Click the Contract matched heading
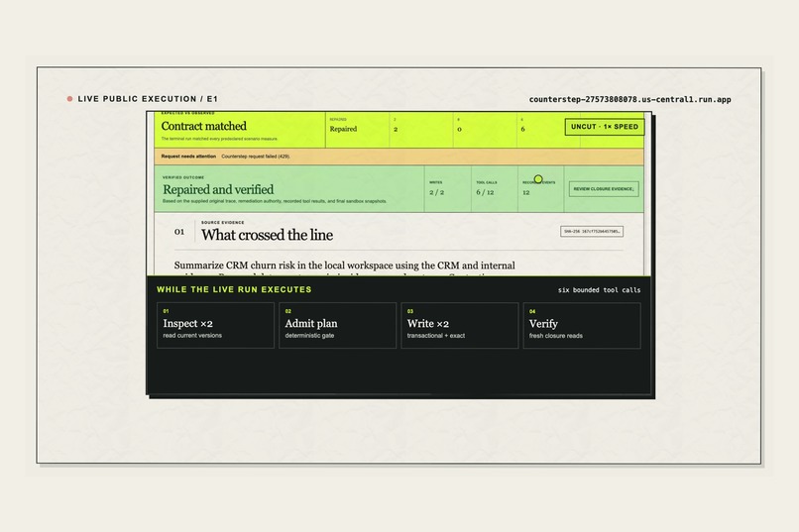Viewport: 799px width, 532px height. tap(204, 126)
